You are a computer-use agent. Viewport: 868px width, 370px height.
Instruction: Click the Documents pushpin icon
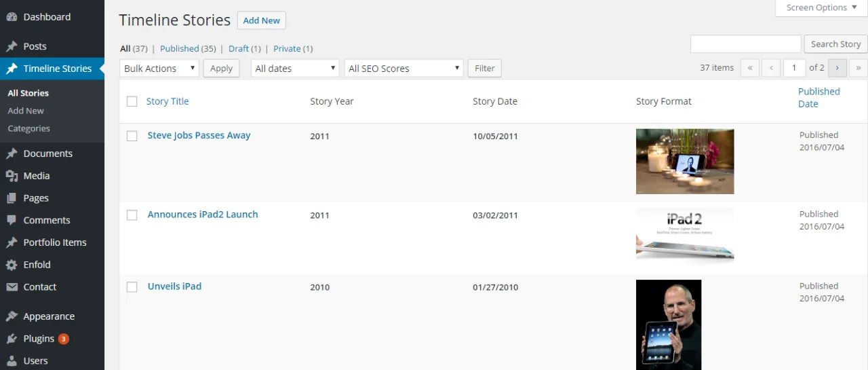12,153
